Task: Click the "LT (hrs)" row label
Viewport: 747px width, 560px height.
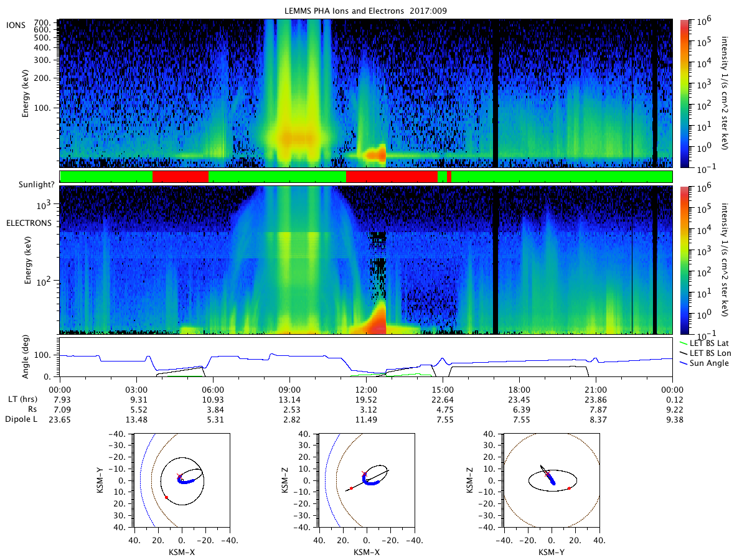Action: click(x=22, y=399)
